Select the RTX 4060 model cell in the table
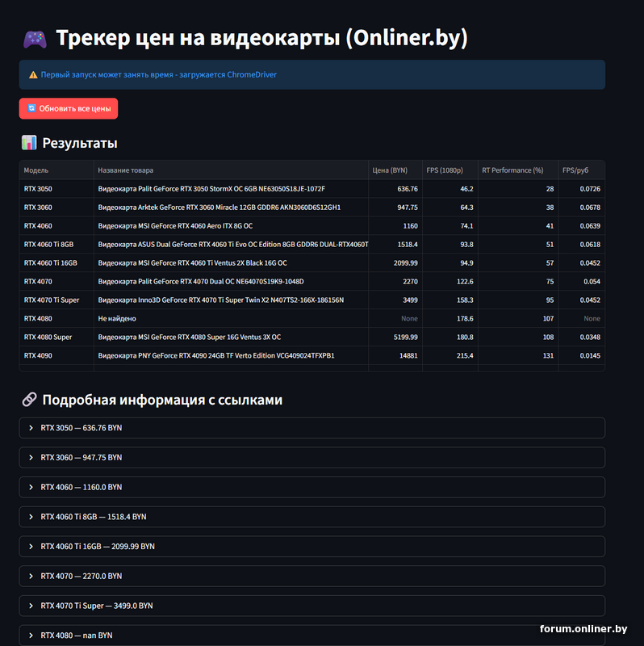This screenshot has height=646, width=644. coord(56,226)
